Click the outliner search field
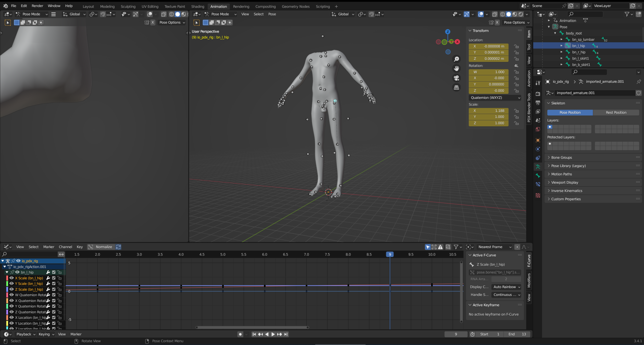 coord(585,14)
